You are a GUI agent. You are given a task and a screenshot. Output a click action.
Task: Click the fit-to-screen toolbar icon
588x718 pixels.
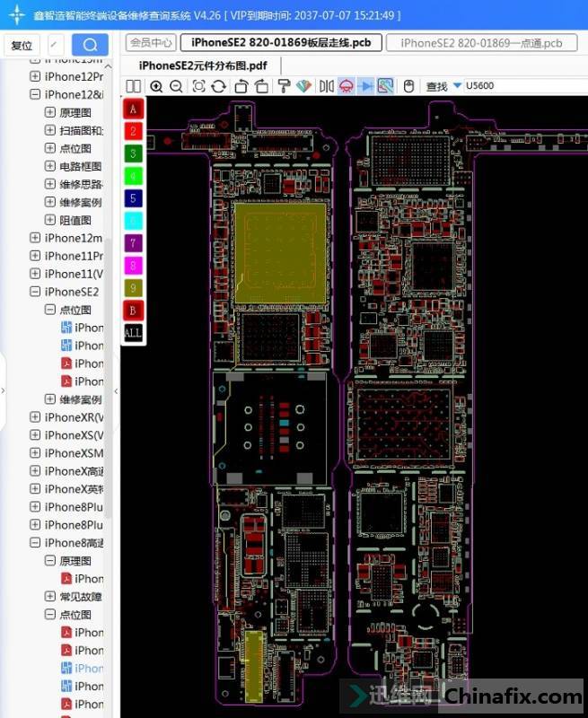pos(198,86)
